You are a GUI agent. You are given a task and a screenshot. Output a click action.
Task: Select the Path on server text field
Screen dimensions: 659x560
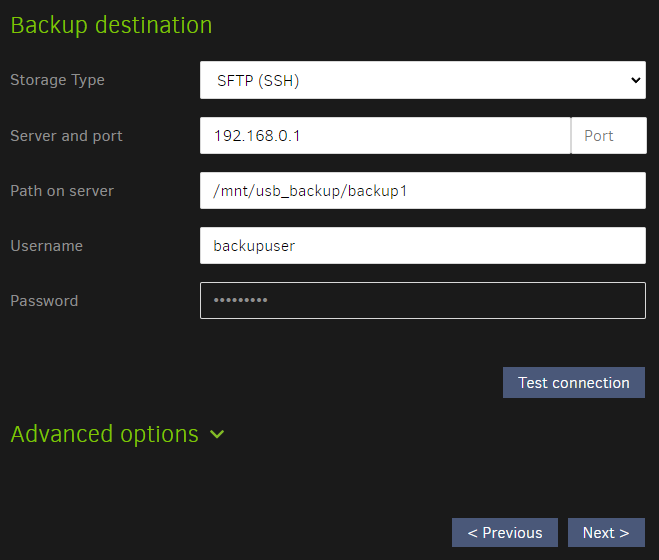tap(423, 191)
